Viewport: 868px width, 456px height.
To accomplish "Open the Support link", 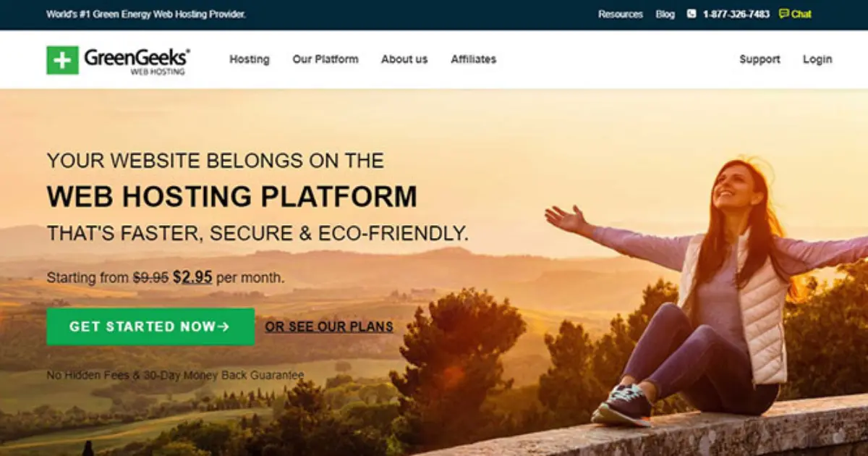I will (759, 59).
